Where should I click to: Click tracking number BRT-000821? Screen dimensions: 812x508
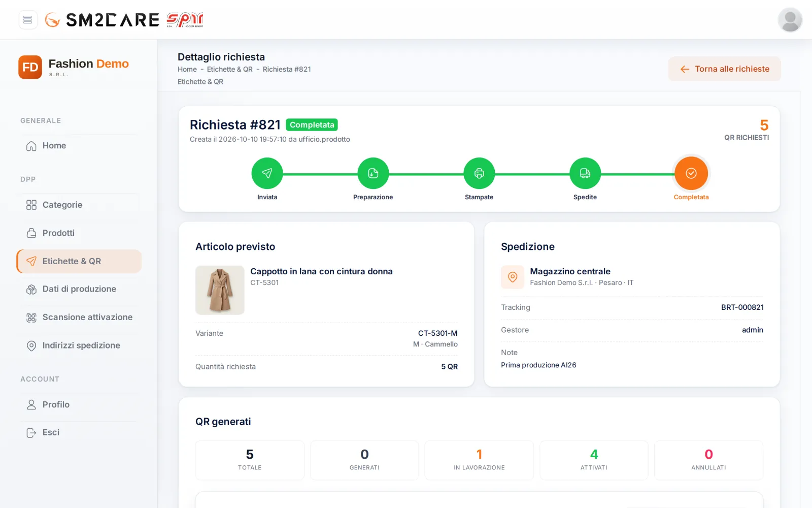tap(742, 307)
